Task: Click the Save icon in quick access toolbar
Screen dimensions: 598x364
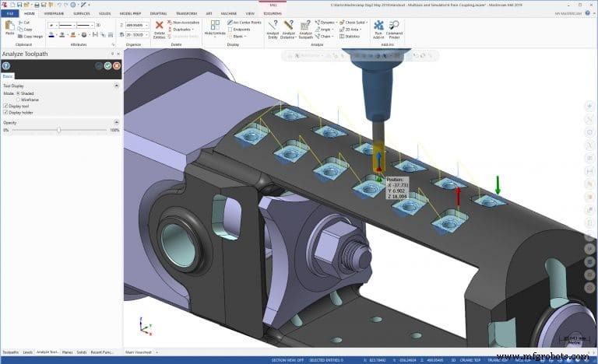Action: tap(19, 5)
